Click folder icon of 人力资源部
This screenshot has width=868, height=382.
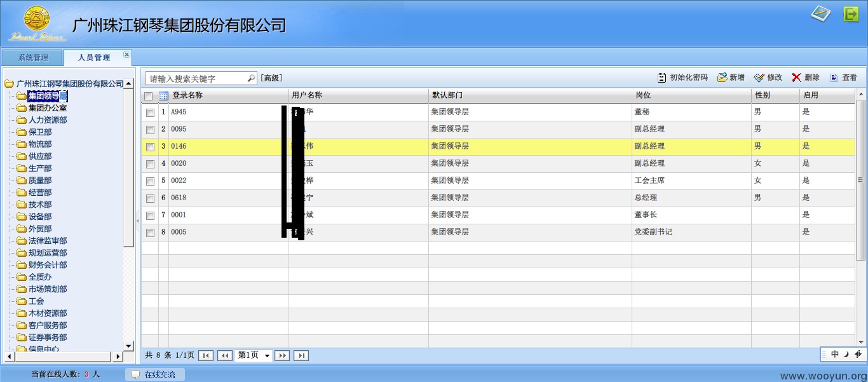(22, 120)
